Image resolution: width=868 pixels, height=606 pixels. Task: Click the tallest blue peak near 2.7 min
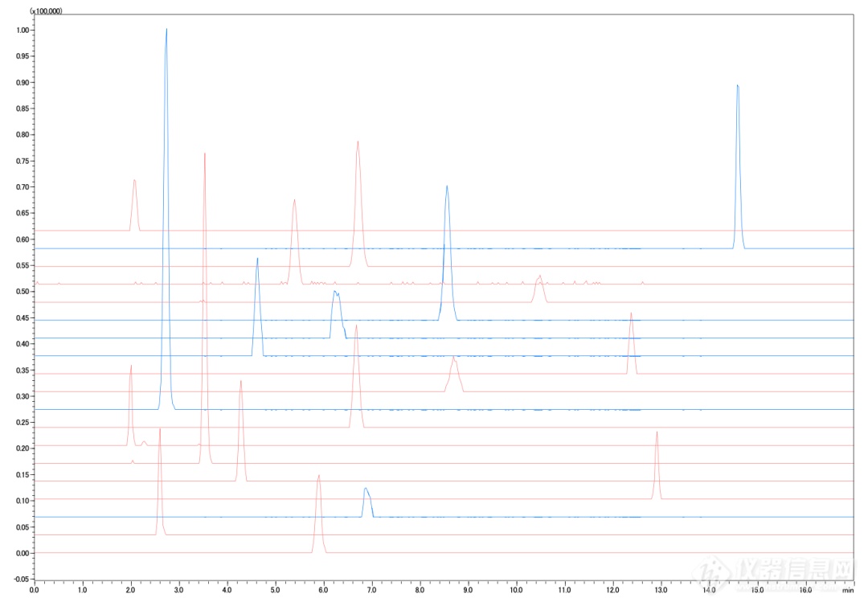pyautogui.click(x=166, y=32)
